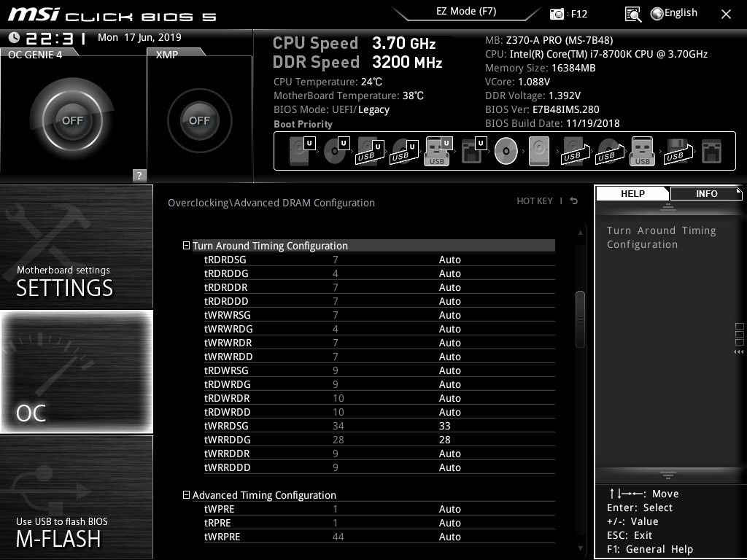This screenshot has width=747, height=560.
Task: Select the tWRWRDR row
Action: tap(379, 343)
